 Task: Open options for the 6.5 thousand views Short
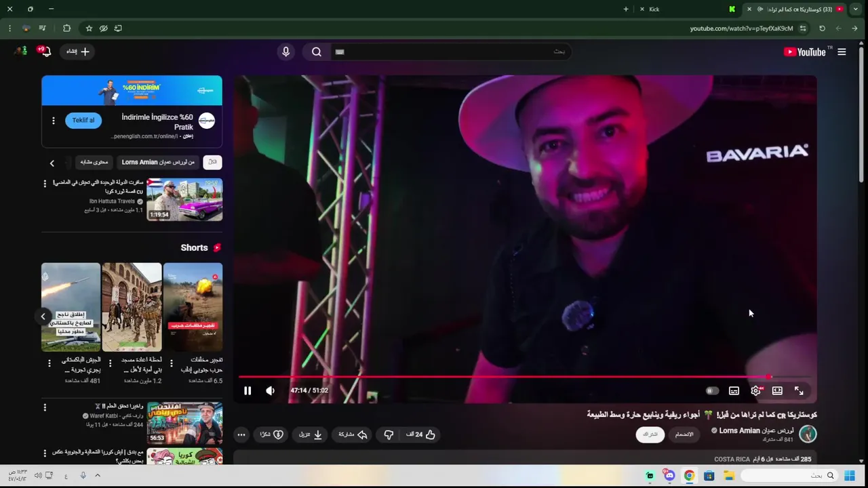tap(171, 363)
